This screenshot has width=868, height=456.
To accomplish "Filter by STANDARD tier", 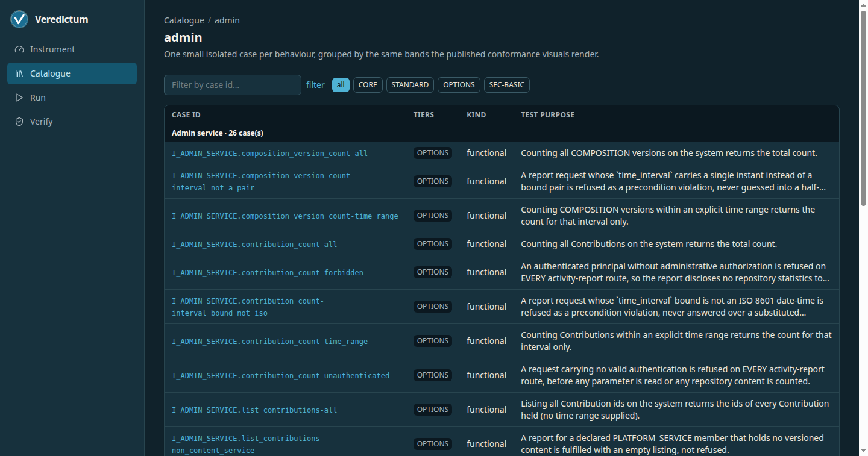I will click(x=410, y=85).
